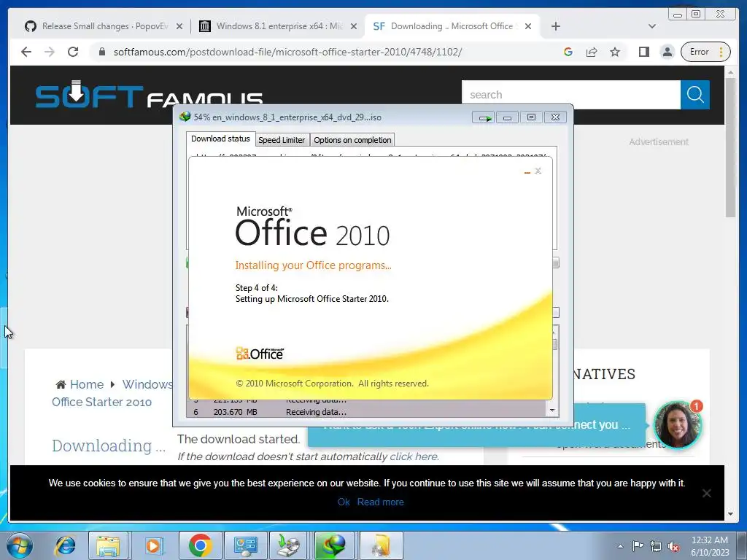This screenshot has height=560, width=747.
Task: Click IDM green arrow hide-details button
Action: coord(484,117)
